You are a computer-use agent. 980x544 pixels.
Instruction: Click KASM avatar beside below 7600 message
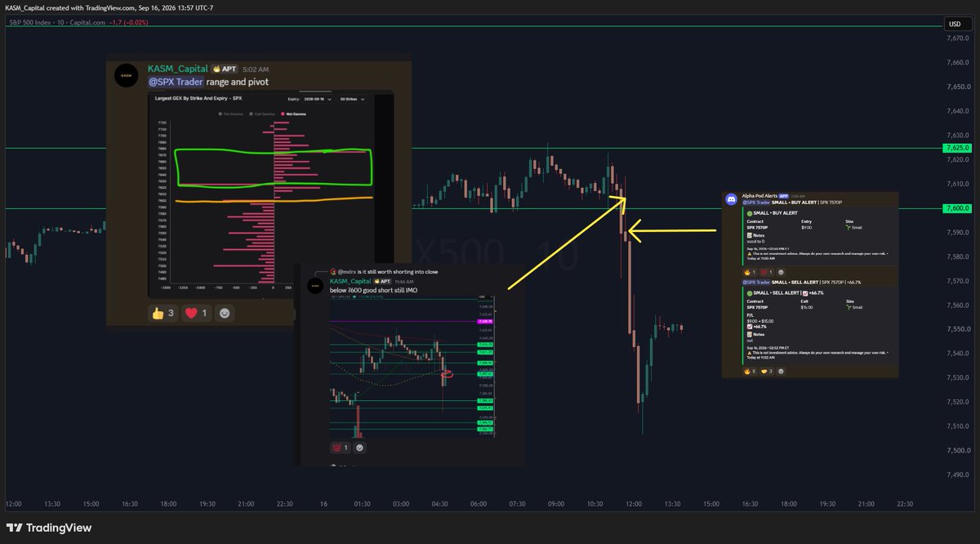314,285
